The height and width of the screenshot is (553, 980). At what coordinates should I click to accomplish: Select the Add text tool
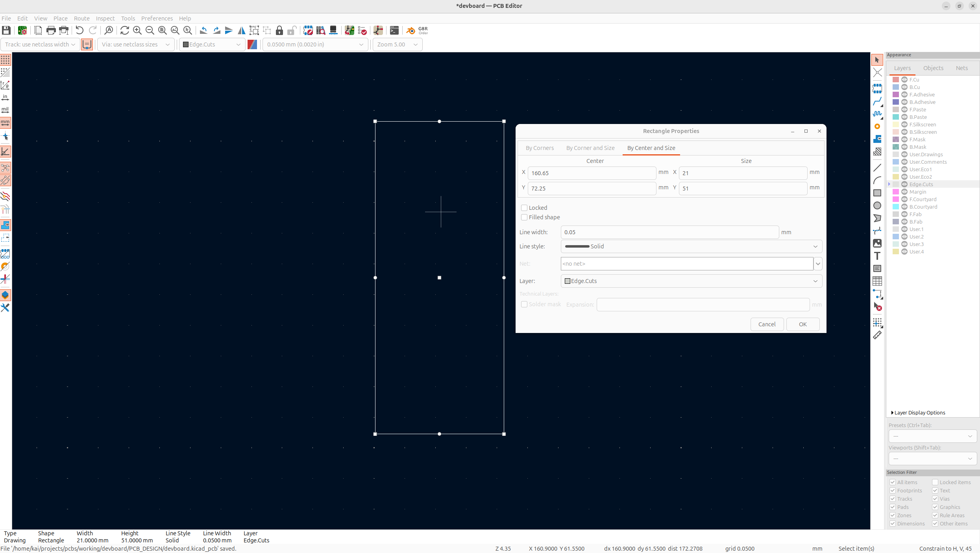tap(877, 256)
